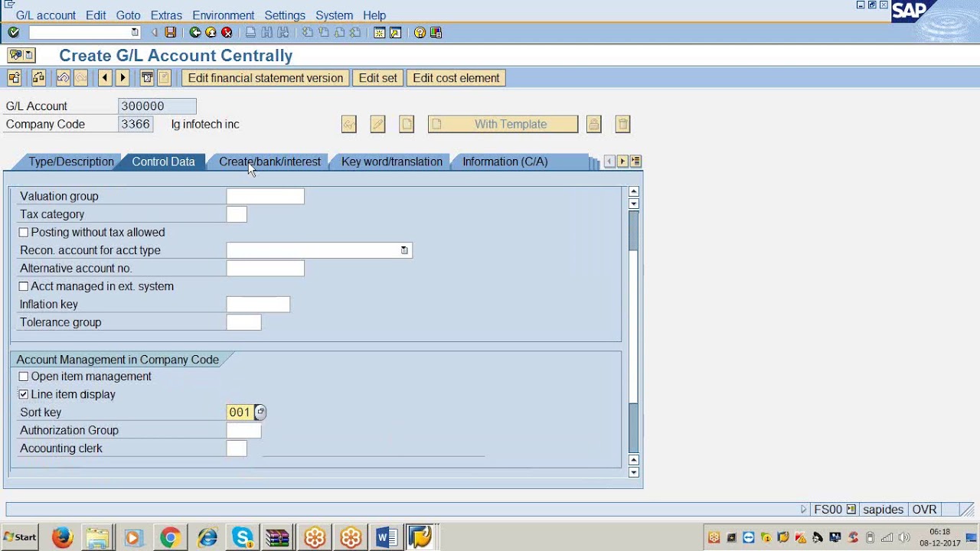Click the Create New Session icon
The image size is (980, 551).
tap(379, 32)
